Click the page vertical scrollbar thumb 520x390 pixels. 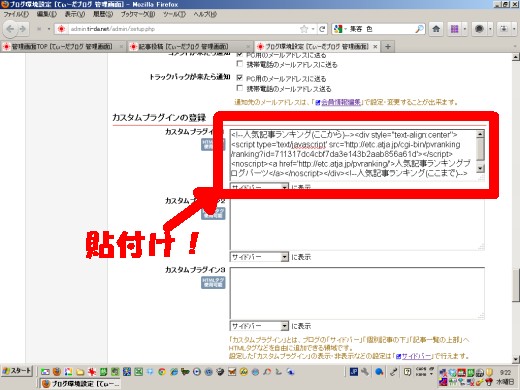516,285
